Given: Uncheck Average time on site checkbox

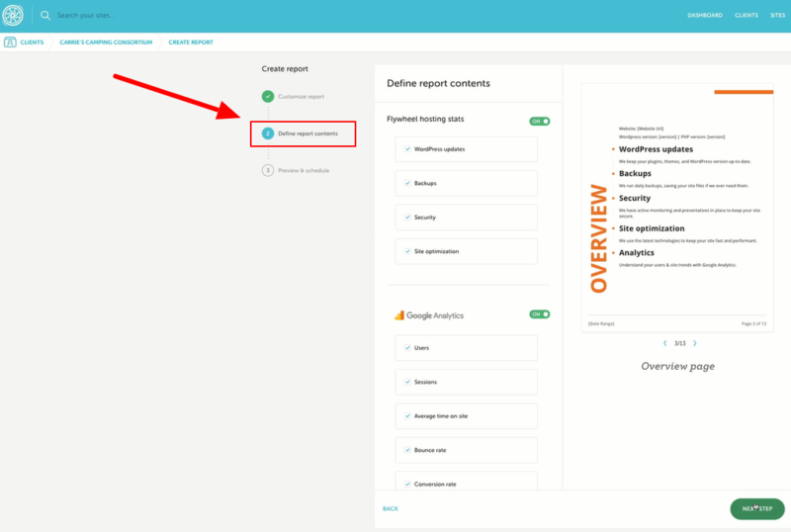Looking at the screenshot, I should point(407,416).
